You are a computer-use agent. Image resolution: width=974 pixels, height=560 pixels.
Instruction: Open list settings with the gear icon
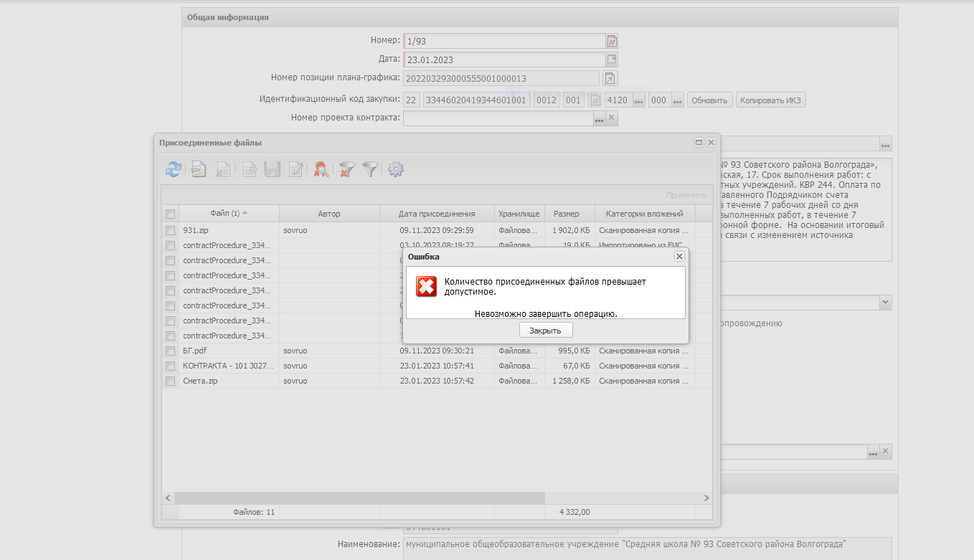396,169
